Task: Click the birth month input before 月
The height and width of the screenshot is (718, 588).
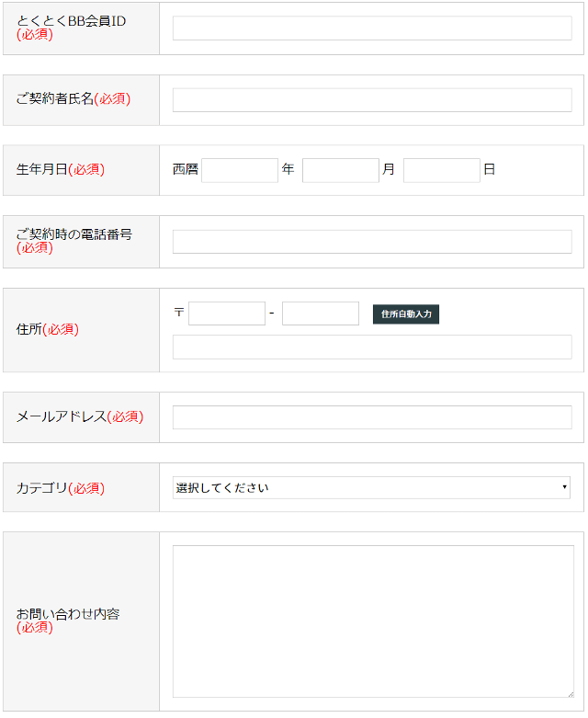Action: coord(341,170)
